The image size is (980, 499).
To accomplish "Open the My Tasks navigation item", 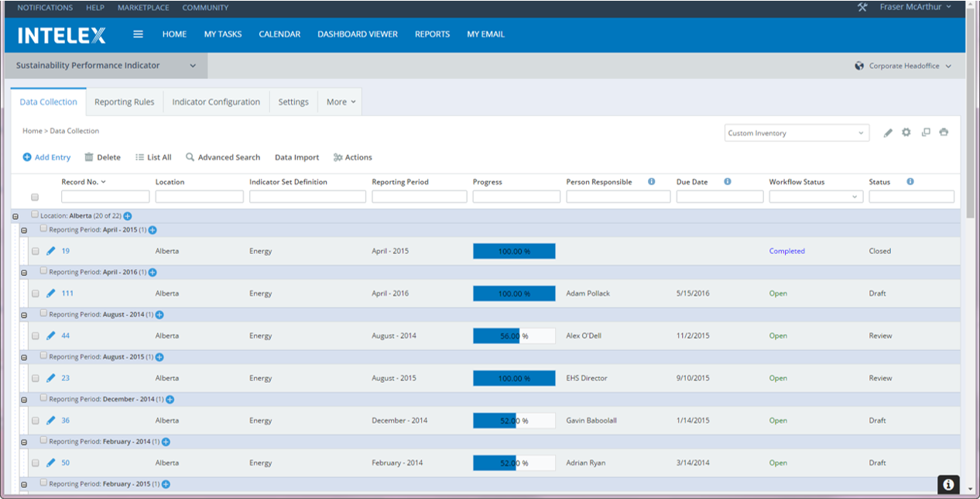I will pyautogui.click(x=223, y=34).
